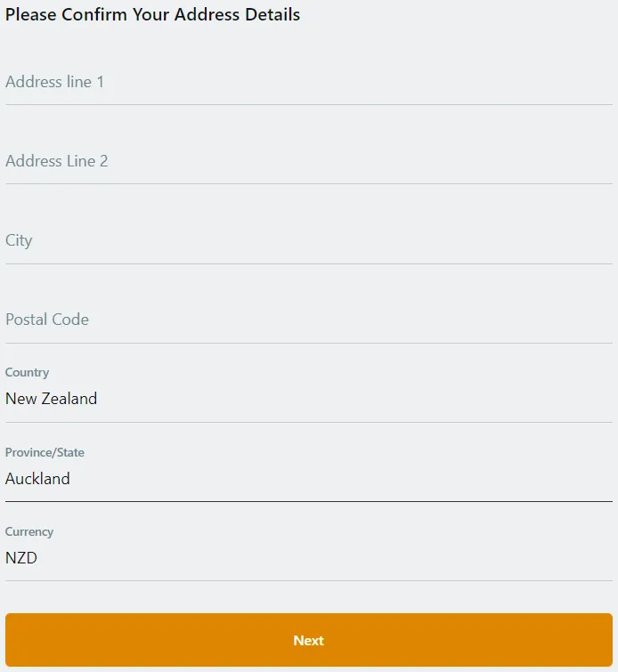This screenshot has height=672, width=618.
Task: Click into the Postal Code field
Action: coord(308,320)
